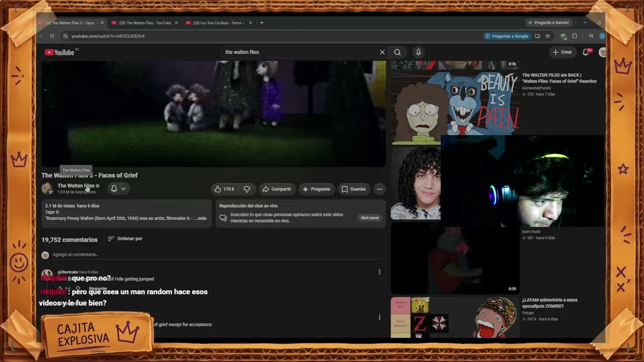This screenshot has height=362, width=644.
Task: Open LATAM apocalipsis ZOMBIE video thumbnail
Action: tap(455, 317)
